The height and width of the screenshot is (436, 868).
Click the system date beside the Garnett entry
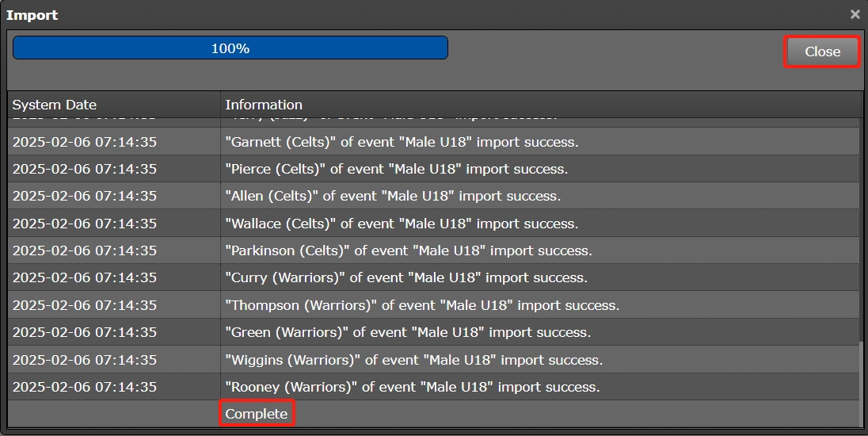coord(85,142)
